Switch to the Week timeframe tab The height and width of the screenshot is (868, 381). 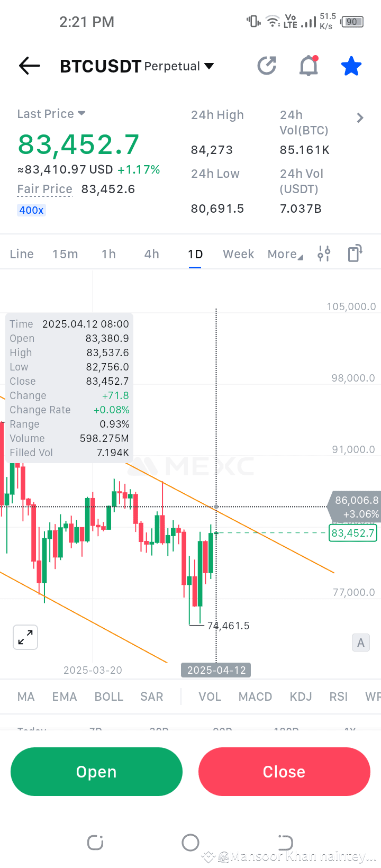[x=238, y=254]
